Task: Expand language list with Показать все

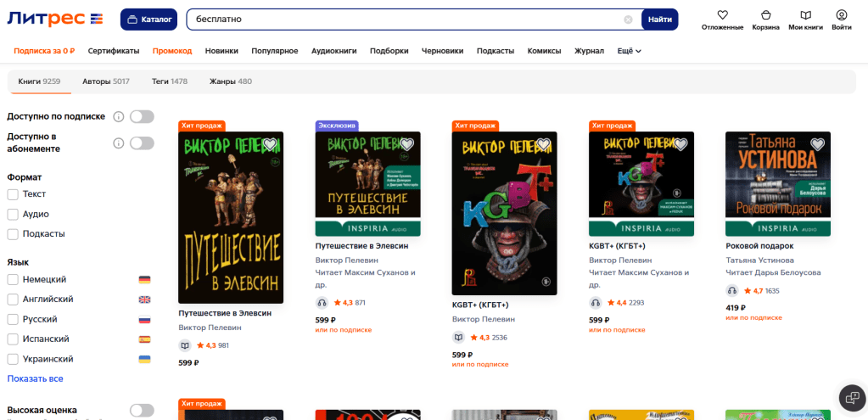Action: click(x=35, y=378)
